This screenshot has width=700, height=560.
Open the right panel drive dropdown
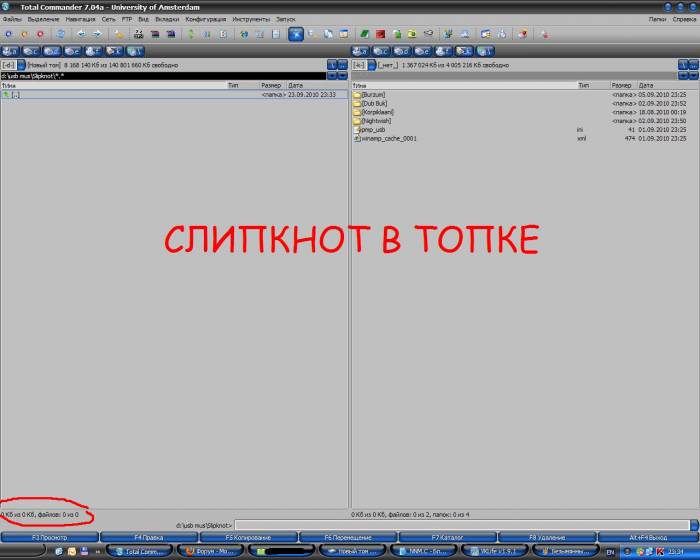pyautogui.click(x=359, y=65)
